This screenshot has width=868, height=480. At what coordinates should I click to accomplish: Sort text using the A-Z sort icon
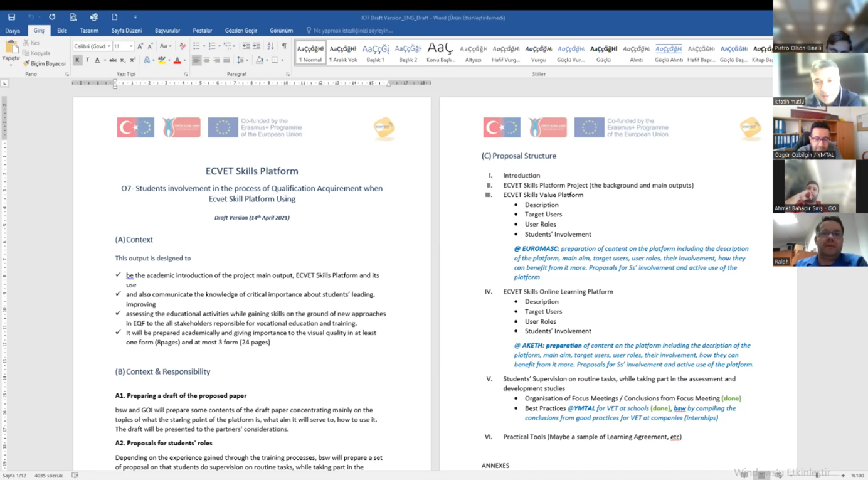[x=270, y=46]
